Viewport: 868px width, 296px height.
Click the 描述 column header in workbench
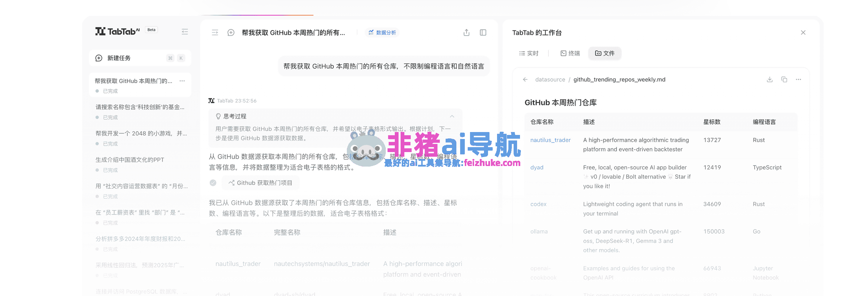point(589,122)
